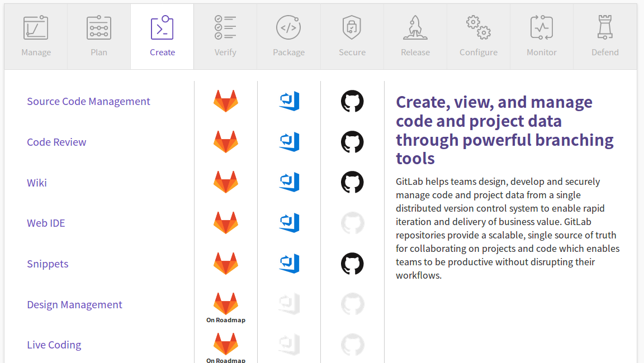Viewport: 644px width, 363px height.
Task: Switch to the Plan tab
Action: 99,37
